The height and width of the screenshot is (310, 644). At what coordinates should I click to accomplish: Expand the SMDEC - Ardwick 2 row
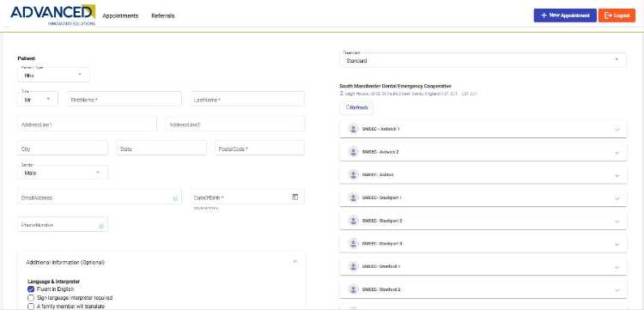pos(483,152)
